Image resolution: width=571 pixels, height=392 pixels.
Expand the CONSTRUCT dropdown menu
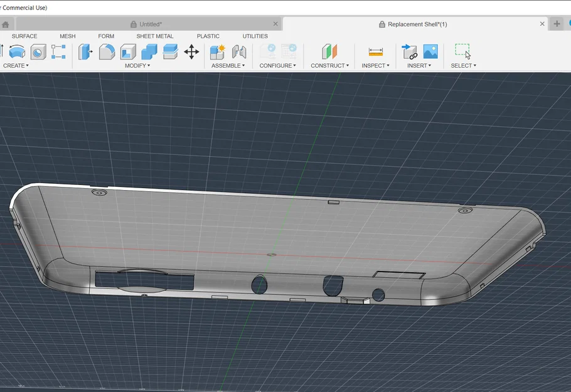pos(329,65)
